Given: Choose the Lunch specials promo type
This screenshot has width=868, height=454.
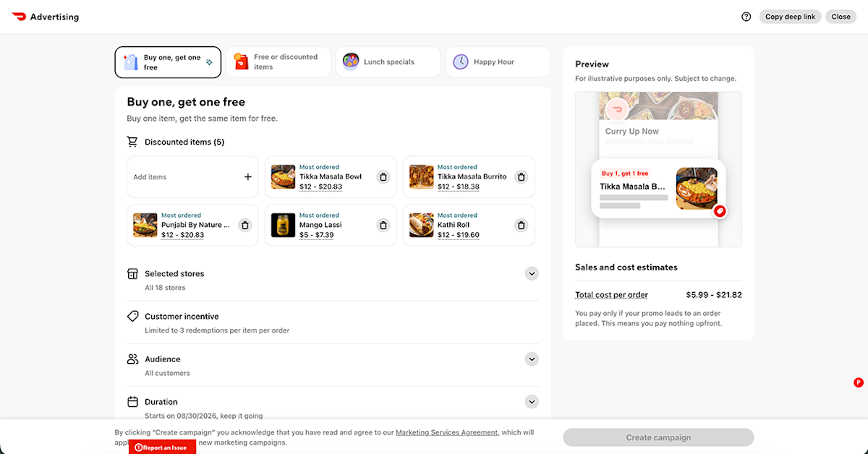Looking at the screenshot, I should coord(388,62).
